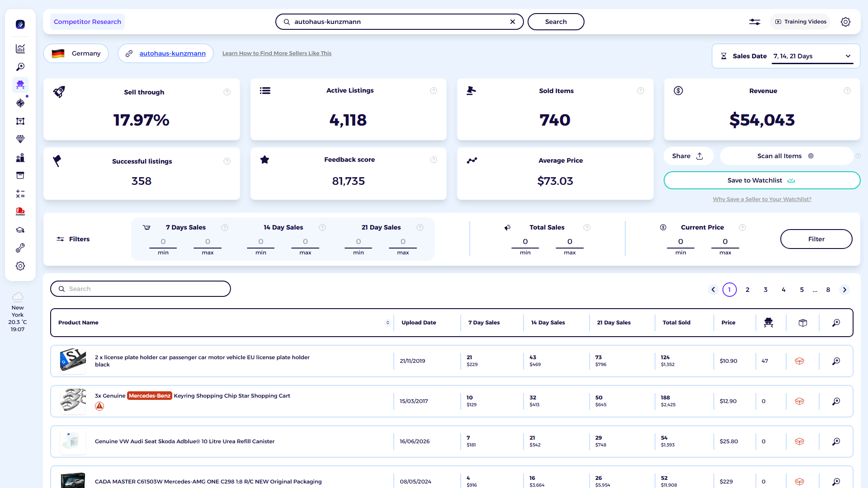The width and height of the screenshot is (868, 488).
Task: Click the Total Sales min field
Action: click(x=525, y=242)
